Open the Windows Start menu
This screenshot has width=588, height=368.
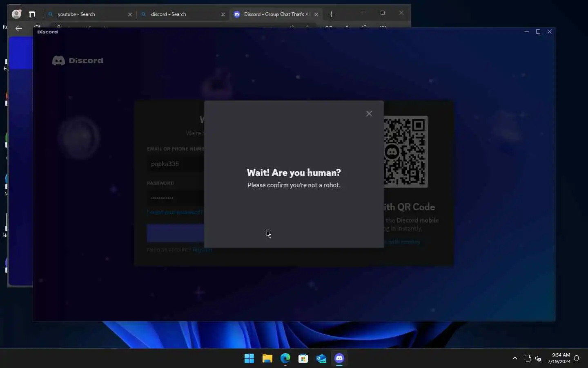[249, 359]
